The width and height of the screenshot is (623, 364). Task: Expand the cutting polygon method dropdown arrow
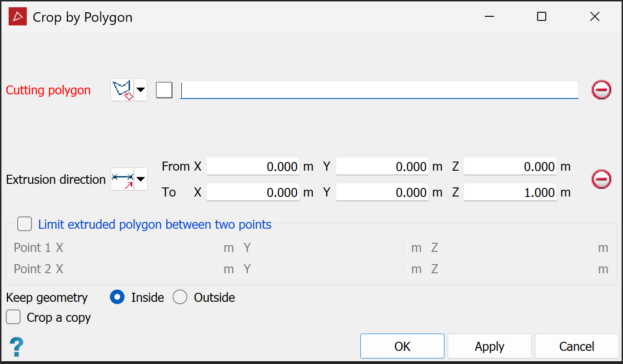point(141,90)
